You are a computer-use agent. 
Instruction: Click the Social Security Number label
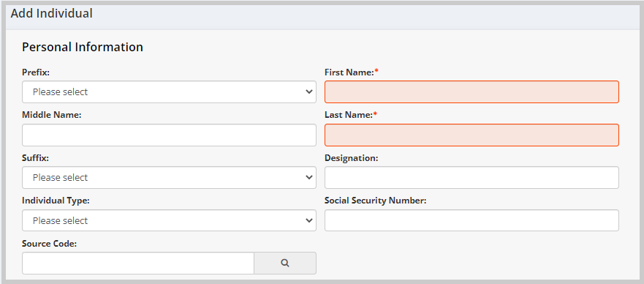376,201
